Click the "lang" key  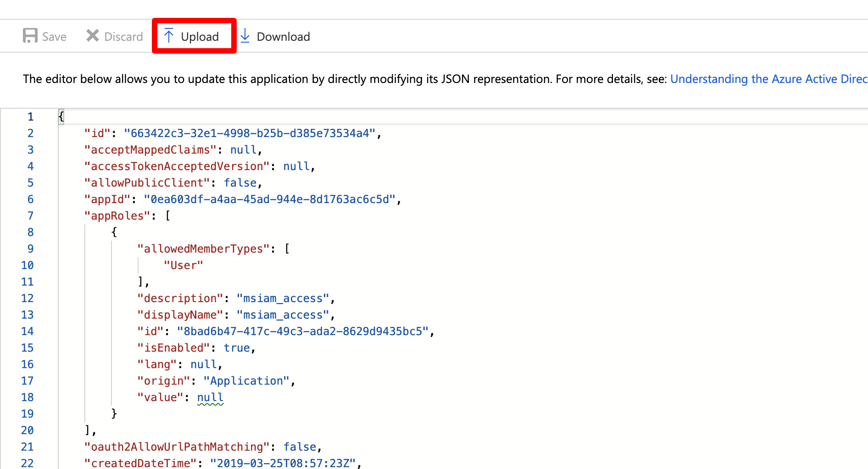tap(157, 364)
